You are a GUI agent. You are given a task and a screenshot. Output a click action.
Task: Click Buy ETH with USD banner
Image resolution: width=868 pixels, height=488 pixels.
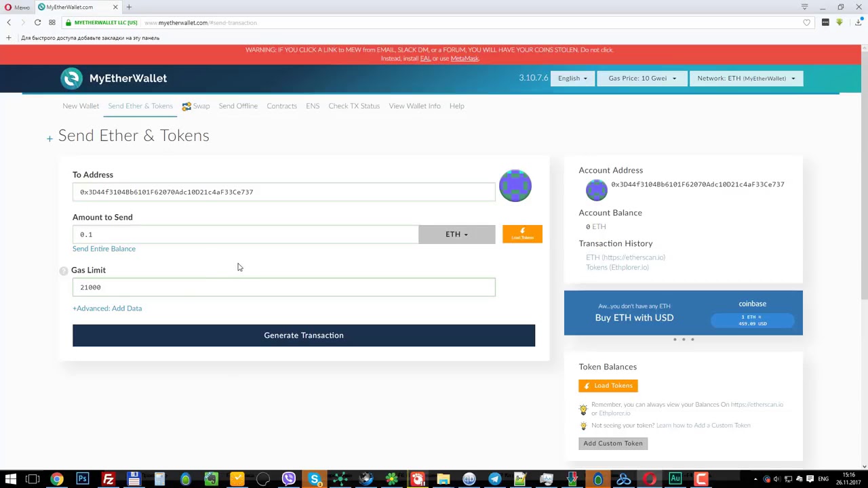(634, 317)
